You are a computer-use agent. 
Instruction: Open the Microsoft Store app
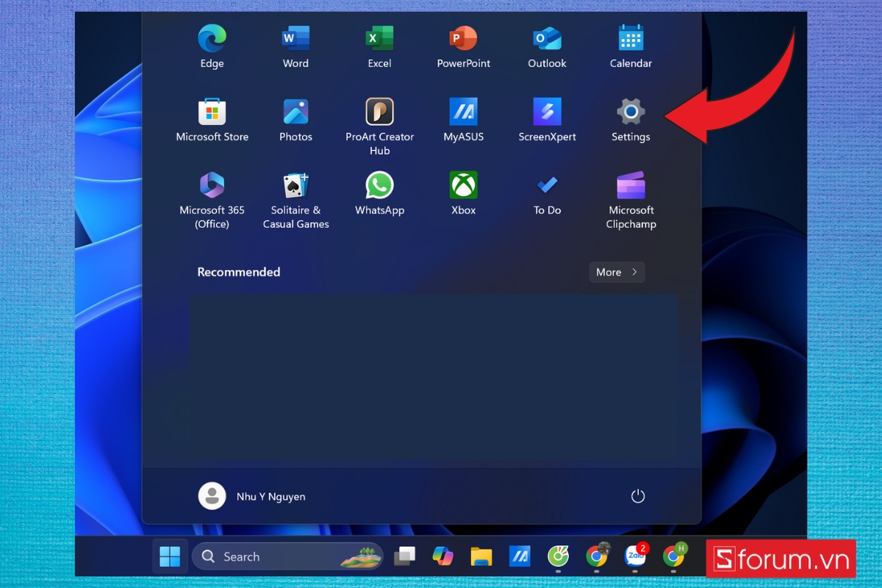click(x=212, y=119)
